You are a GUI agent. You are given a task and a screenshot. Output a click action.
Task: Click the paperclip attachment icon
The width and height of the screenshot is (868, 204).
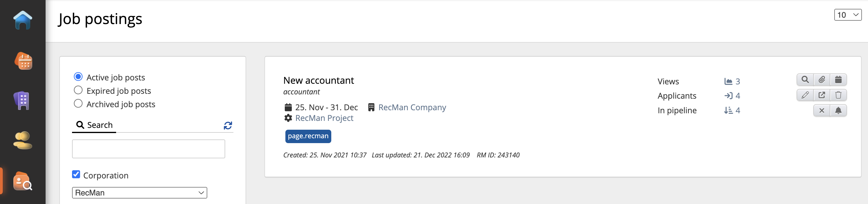coord(821,80)
